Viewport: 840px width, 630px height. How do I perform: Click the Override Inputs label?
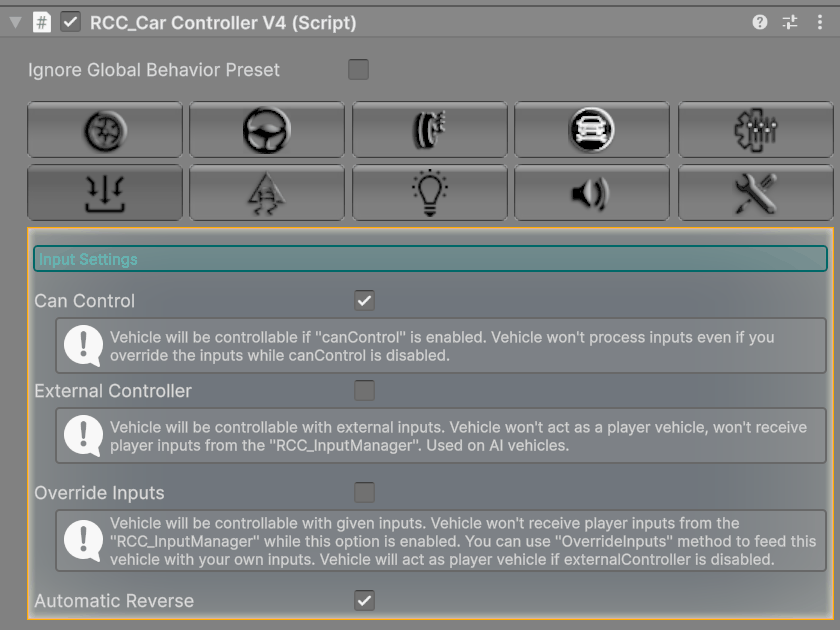coord(99,492)
